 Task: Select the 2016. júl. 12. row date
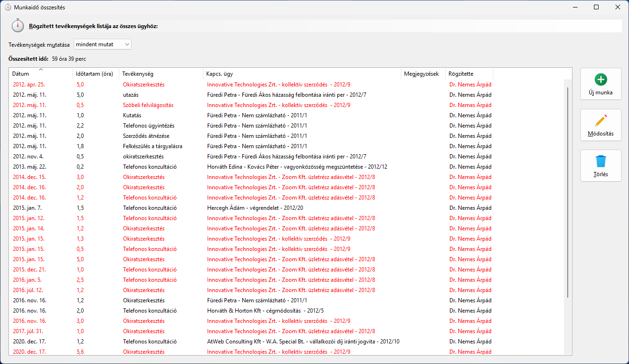pyautogui.click(x=28, y=290)
